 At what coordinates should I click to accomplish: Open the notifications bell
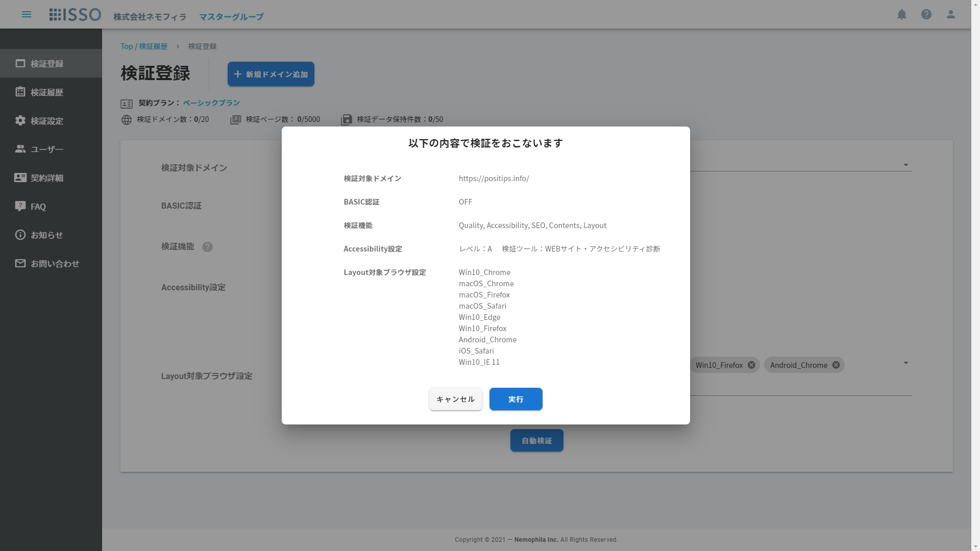[x=902, y=14]
